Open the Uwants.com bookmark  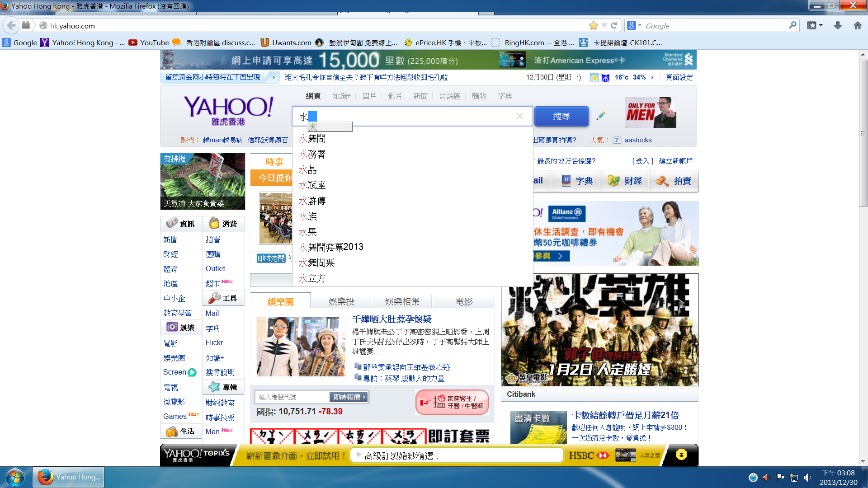286,42
